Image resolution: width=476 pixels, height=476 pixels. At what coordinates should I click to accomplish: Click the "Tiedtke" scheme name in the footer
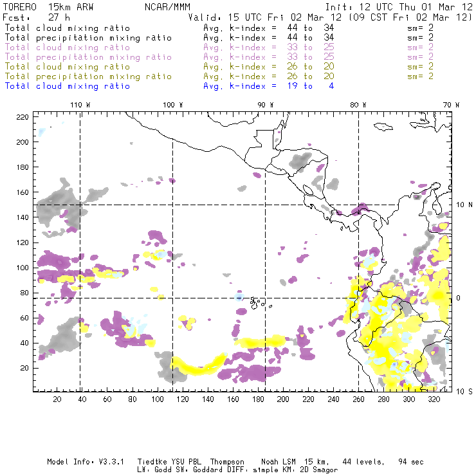pyautogui.click(x=152, y=462)
